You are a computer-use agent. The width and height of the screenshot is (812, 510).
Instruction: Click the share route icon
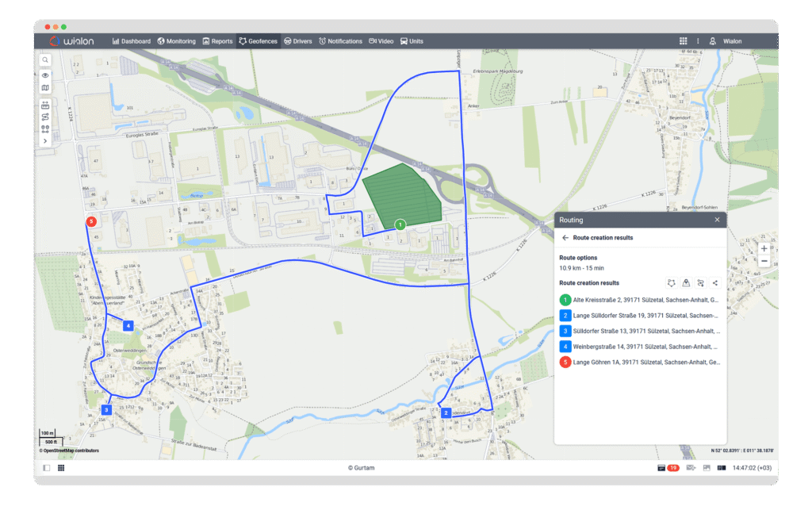tap(715, 282)
